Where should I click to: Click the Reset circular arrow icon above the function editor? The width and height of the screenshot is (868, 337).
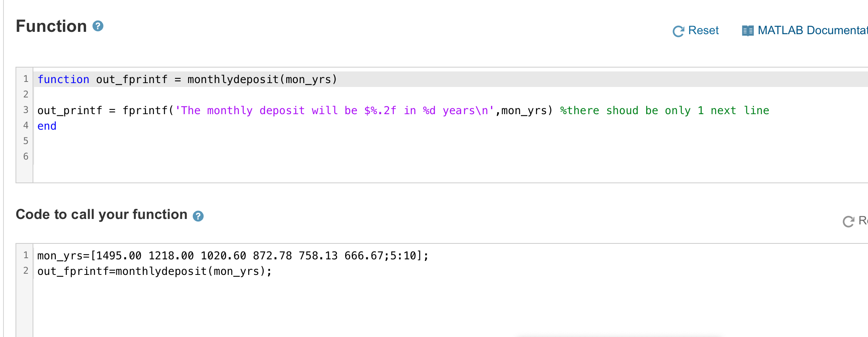(678, 31)
